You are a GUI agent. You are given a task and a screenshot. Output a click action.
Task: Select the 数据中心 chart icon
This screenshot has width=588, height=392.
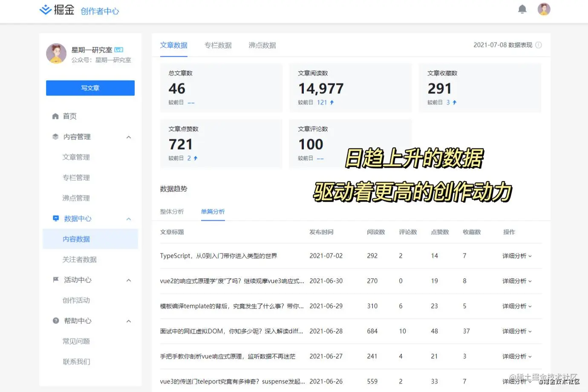(x=56, y=218)
